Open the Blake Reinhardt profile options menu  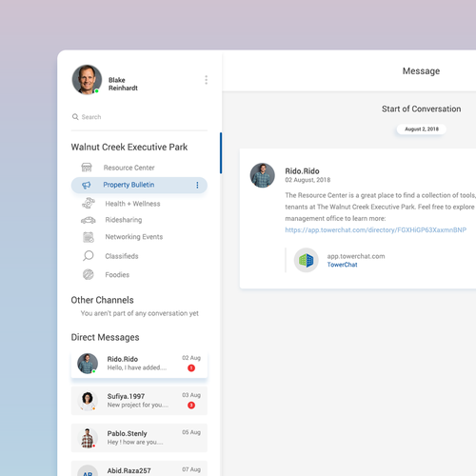(207, 80)
